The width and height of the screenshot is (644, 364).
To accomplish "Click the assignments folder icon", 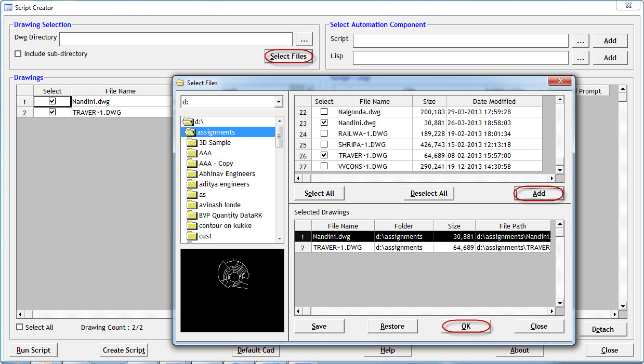I will point(190,132).
